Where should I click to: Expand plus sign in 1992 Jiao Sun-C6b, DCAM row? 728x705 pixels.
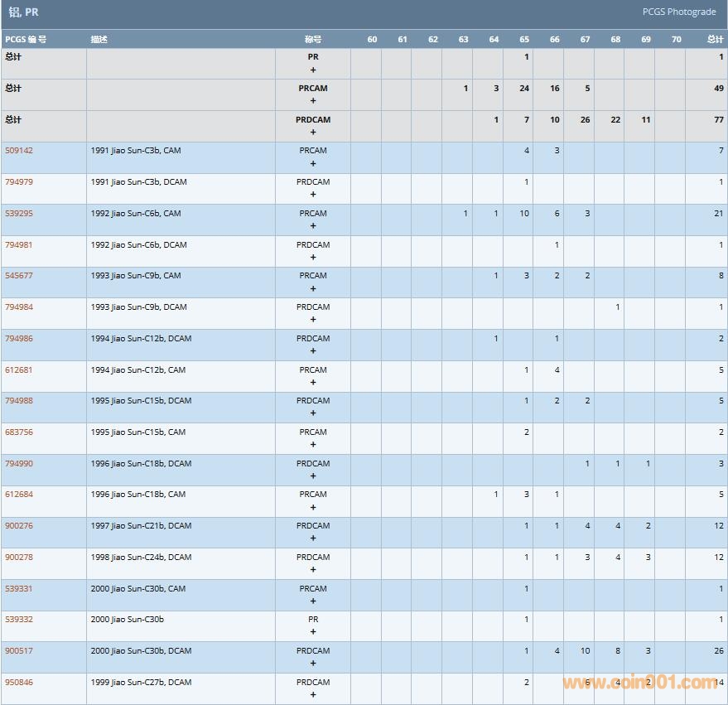pyautogui.click(x=313, y=258)
